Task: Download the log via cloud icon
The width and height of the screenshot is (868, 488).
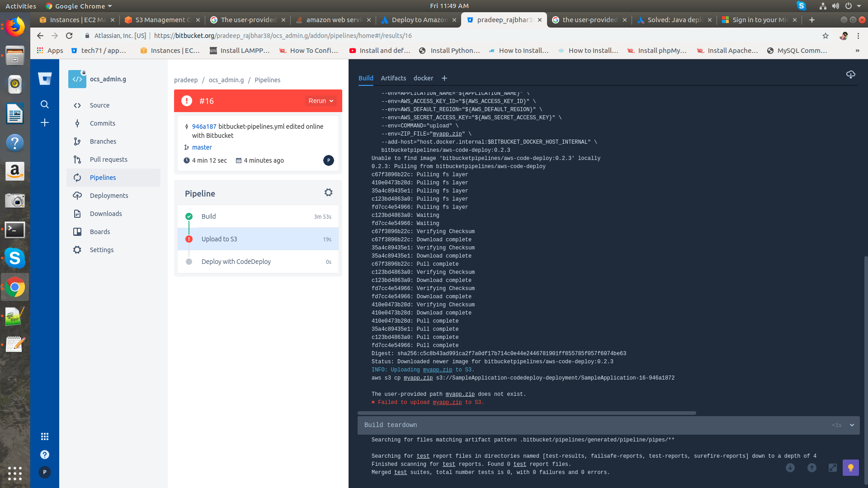Action: click(850, 75)
